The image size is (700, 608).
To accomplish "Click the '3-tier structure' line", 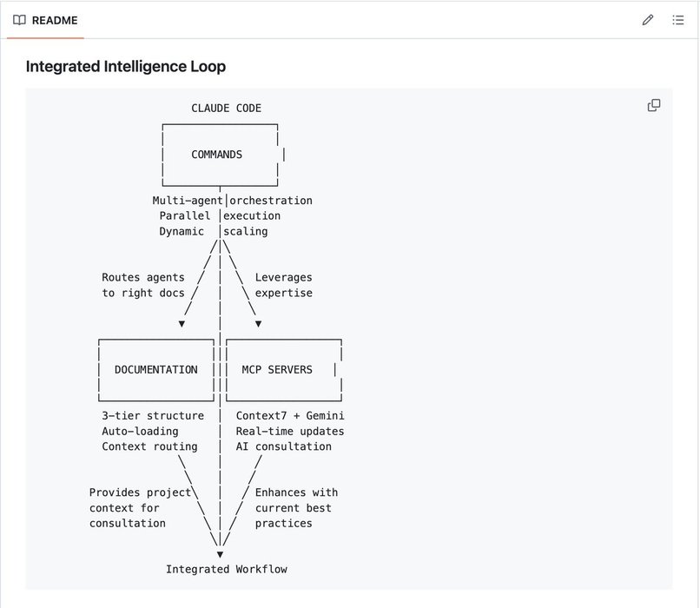I will click(x=153, y=416).
